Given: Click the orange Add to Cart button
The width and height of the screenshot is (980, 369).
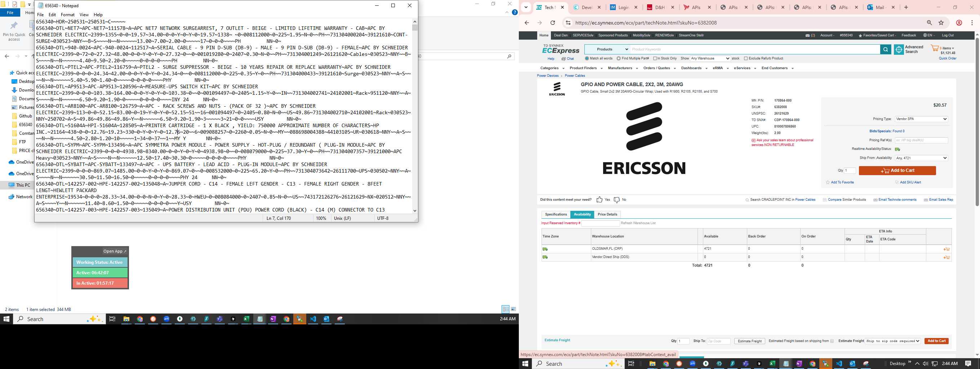Looking at the screenshot, I should 897,171.
